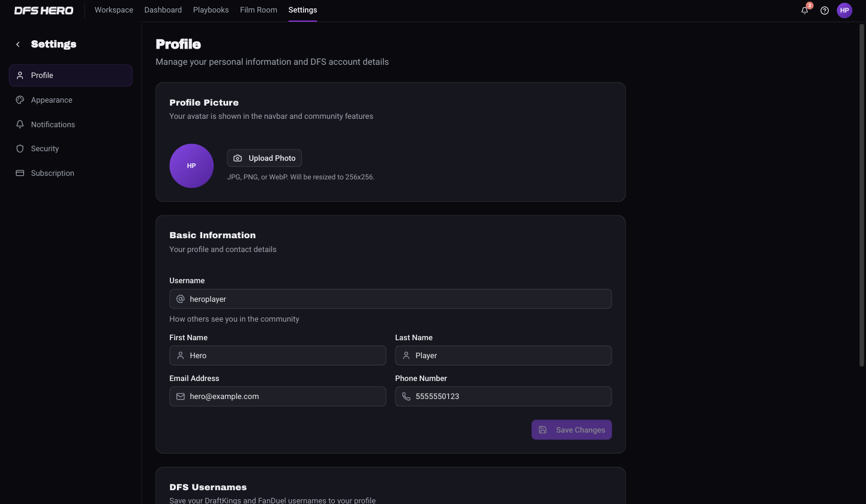
Task: Click the Profile person icon in sidebar
Action: 20,75
